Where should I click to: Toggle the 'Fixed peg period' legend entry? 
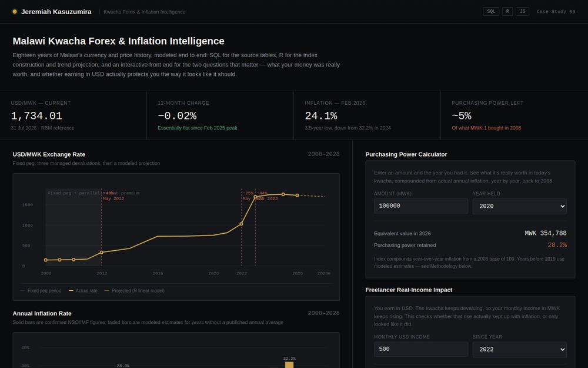coord(41,291)
